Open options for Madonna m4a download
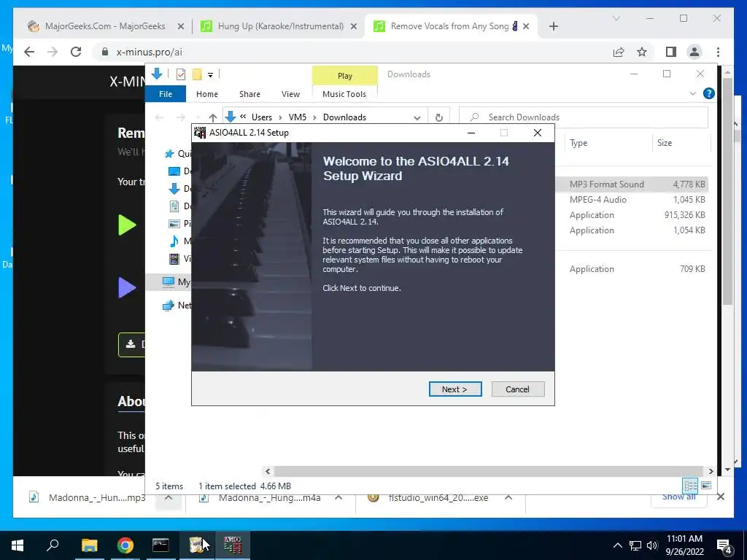 coord(338,497)
